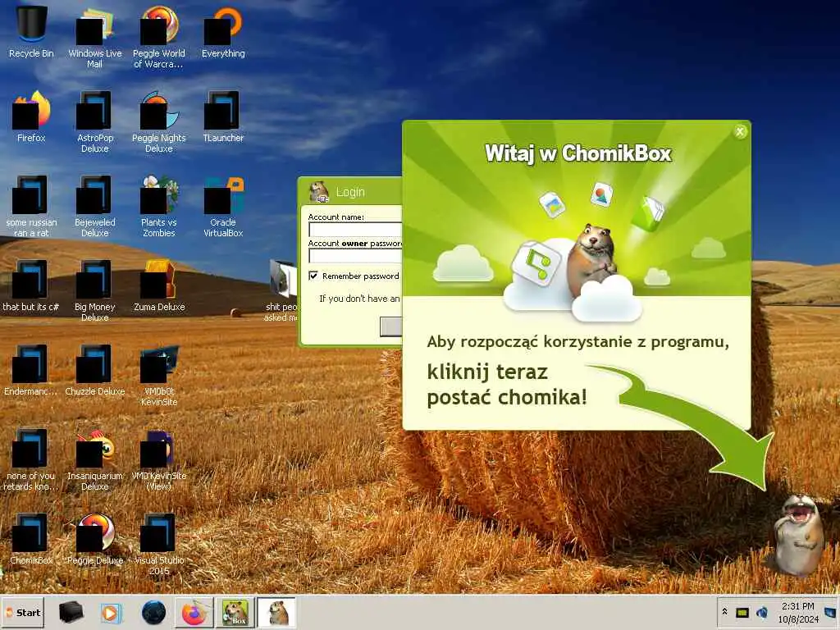Screen dimensions: 840x630
Task: Open the clock showing 2:31 PM
Action: coord(797,612)
